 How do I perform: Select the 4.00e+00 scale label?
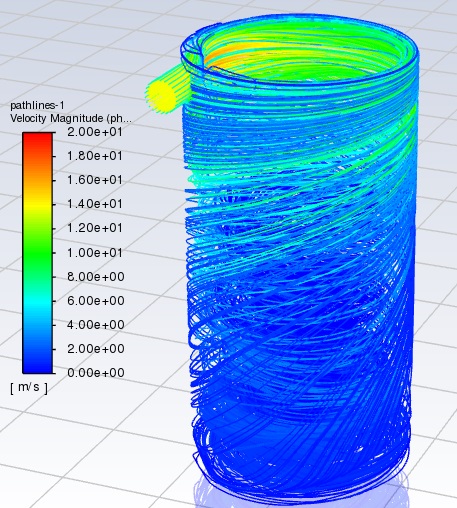96,325
